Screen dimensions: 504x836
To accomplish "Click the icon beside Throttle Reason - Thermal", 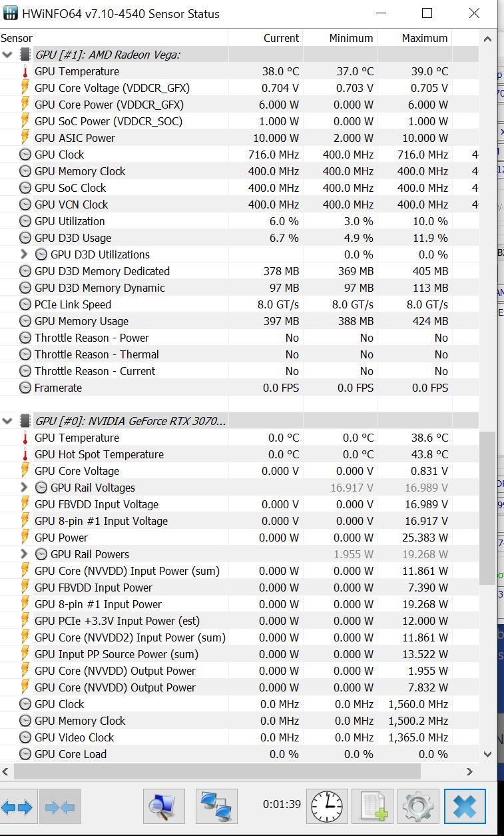I will point(25,354).
